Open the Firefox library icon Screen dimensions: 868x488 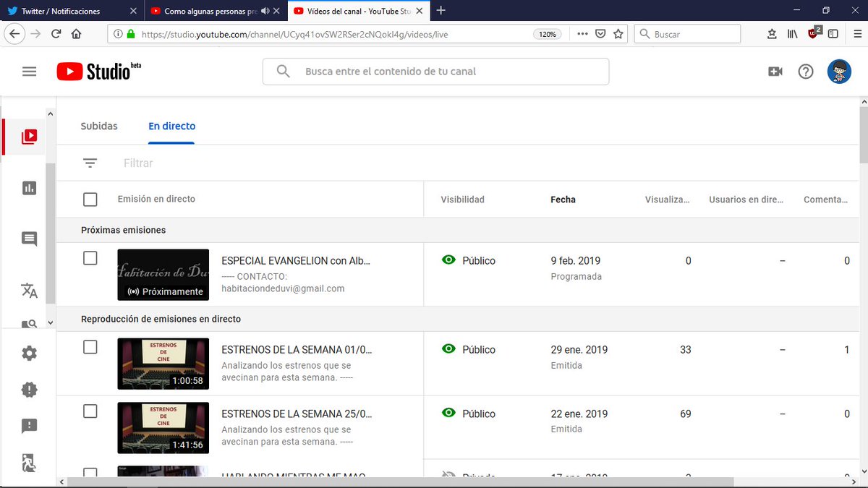[x=793, y=34]
